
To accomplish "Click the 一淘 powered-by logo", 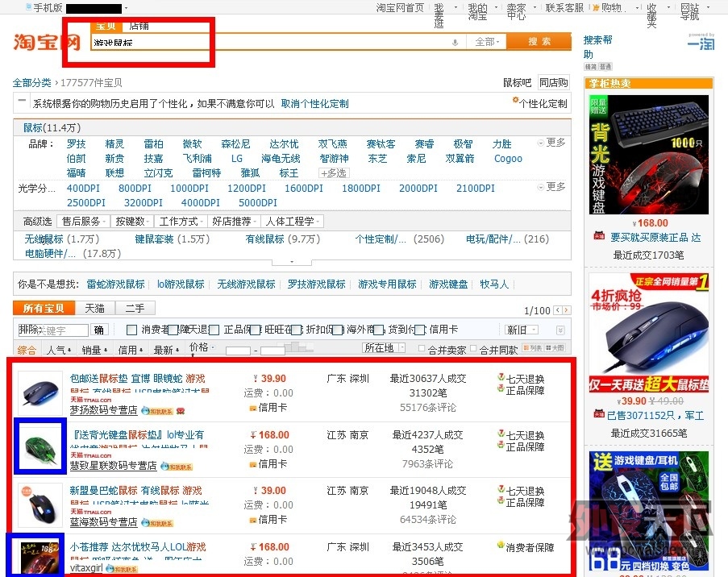I will 701,42.
